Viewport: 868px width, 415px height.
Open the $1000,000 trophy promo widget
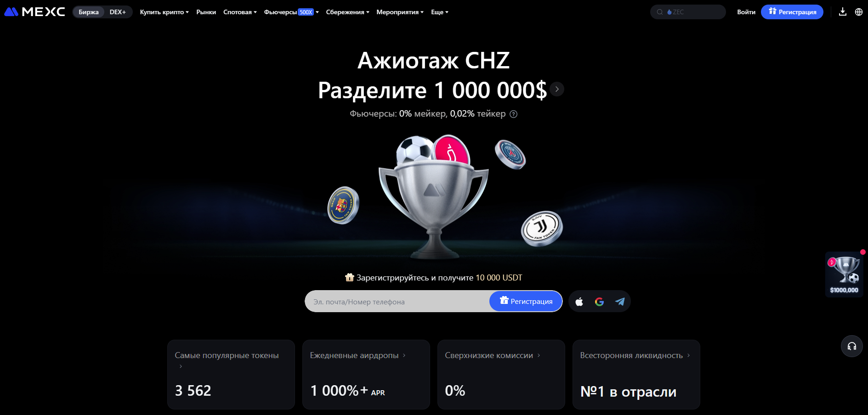click(x=844, y=274)
